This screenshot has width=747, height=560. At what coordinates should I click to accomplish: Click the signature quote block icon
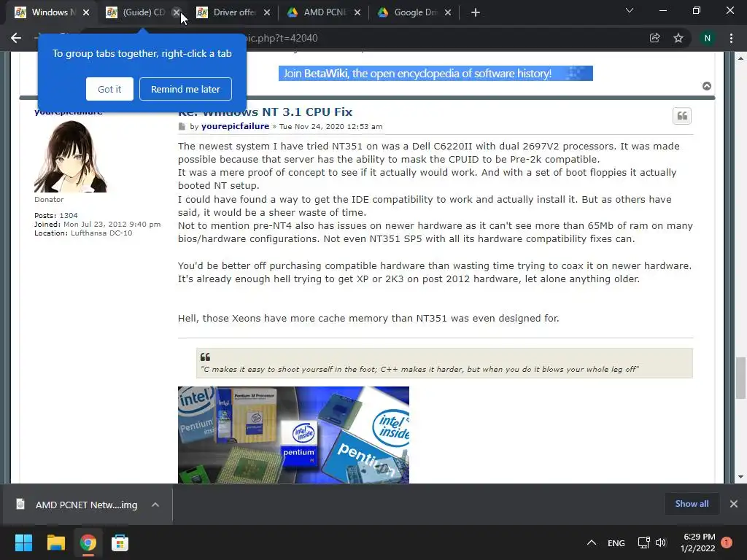tap(205, 357)
